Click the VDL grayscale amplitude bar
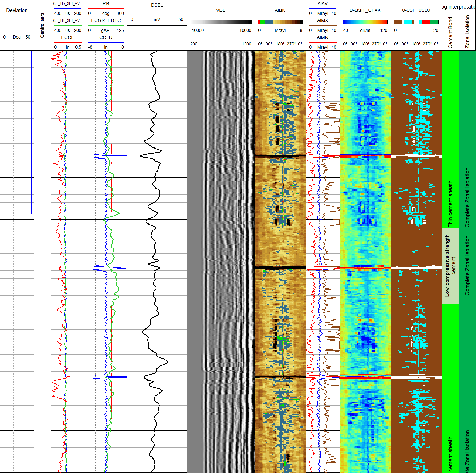 pos(221,22)
